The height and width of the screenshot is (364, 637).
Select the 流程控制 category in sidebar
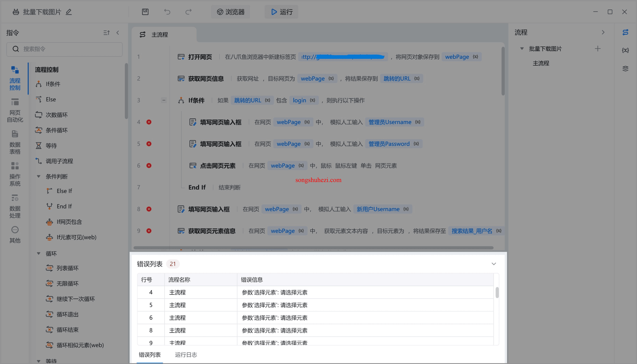click(15, 78)
